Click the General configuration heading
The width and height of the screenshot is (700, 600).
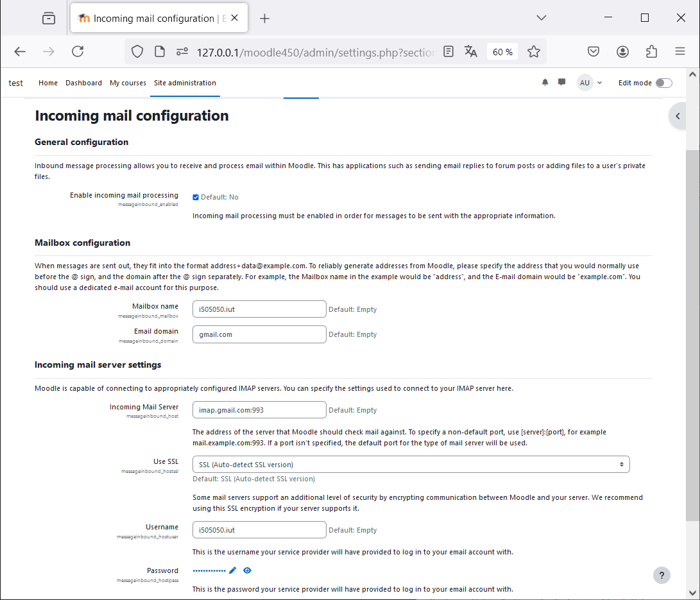point(81,142)
